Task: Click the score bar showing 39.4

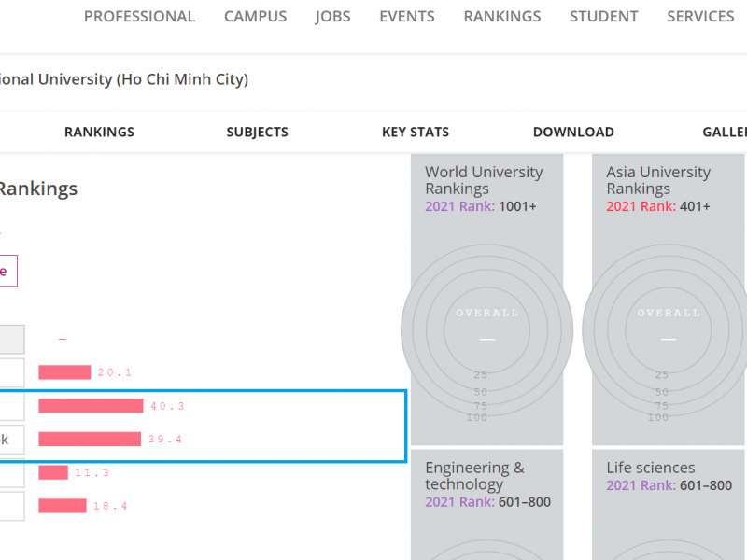Action: coord(90,440)
